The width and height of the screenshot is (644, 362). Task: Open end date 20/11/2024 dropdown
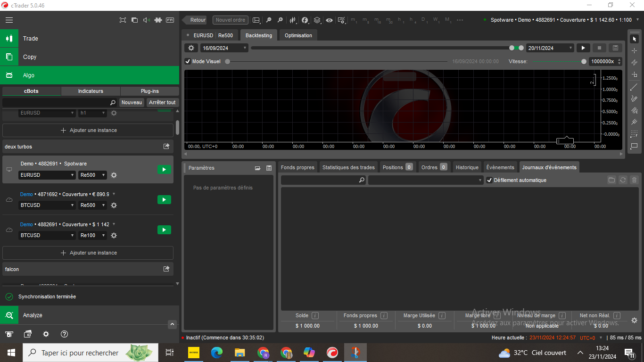click(550, 48)
